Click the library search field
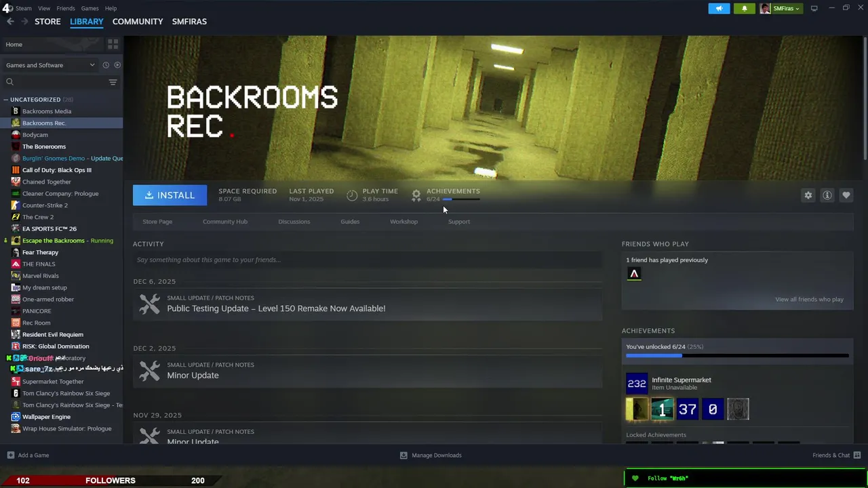 pos(60,82)
